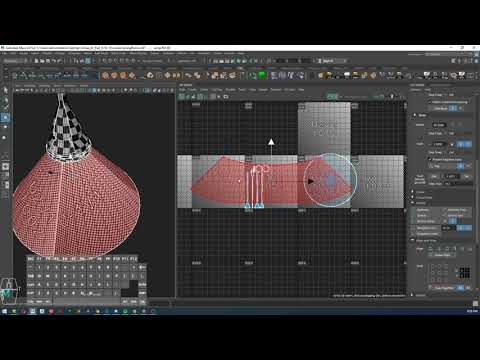
Task: Click the first UV Editor toolbar icon
Action: 182,97
